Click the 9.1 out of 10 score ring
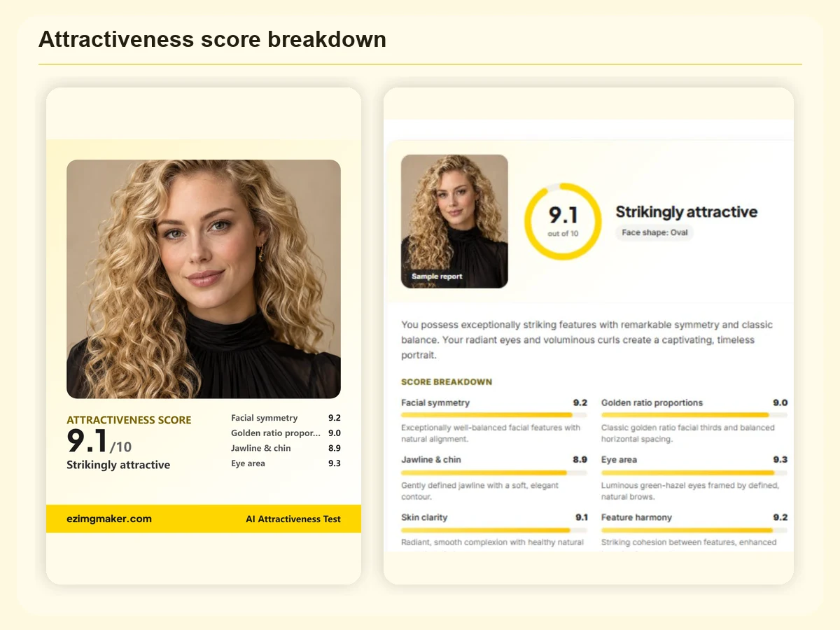Image resolution: width=840 pixels, height=630 pixels. click(563, 220)
